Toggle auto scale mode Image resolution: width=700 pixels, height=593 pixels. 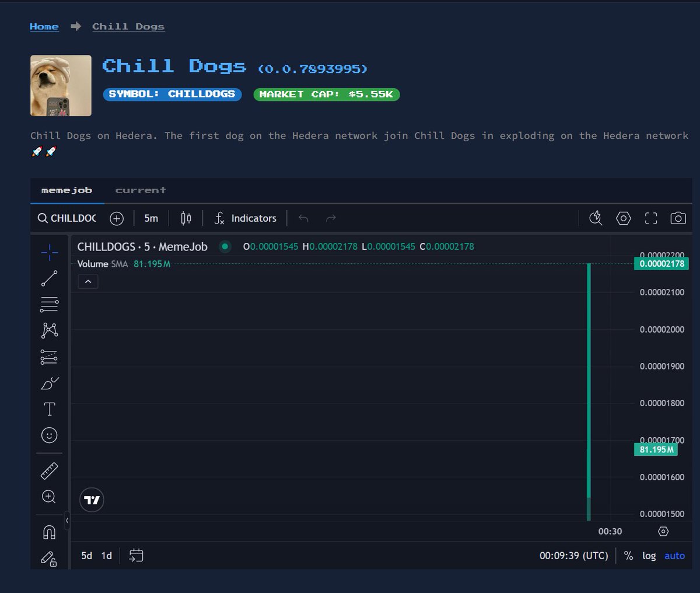point(674,556)
